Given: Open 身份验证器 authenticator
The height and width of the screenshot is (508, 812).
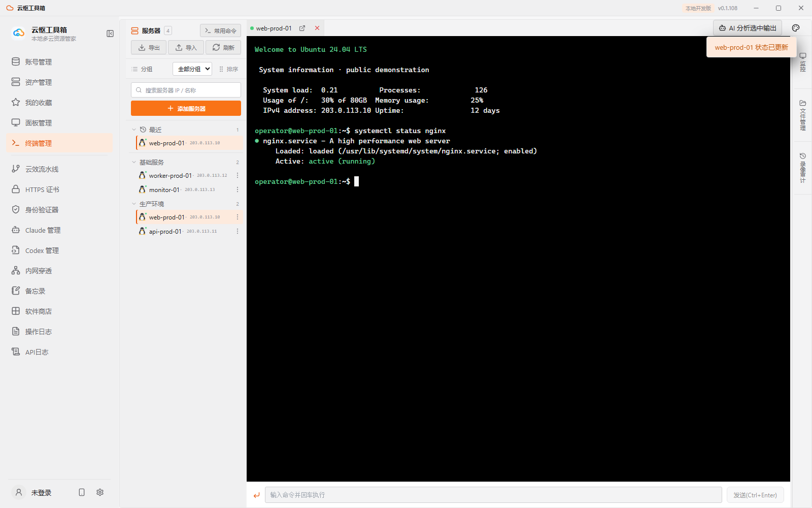Looking at the screenshot, I should (x=59, y=210).
